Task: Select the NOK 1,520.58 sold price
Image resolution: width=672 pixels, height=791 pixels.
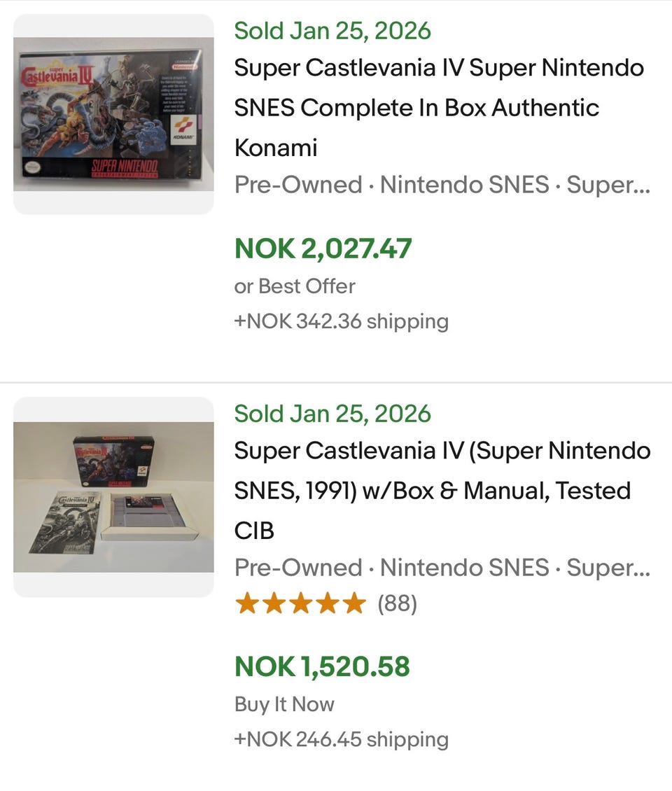Action: point(322,666)
